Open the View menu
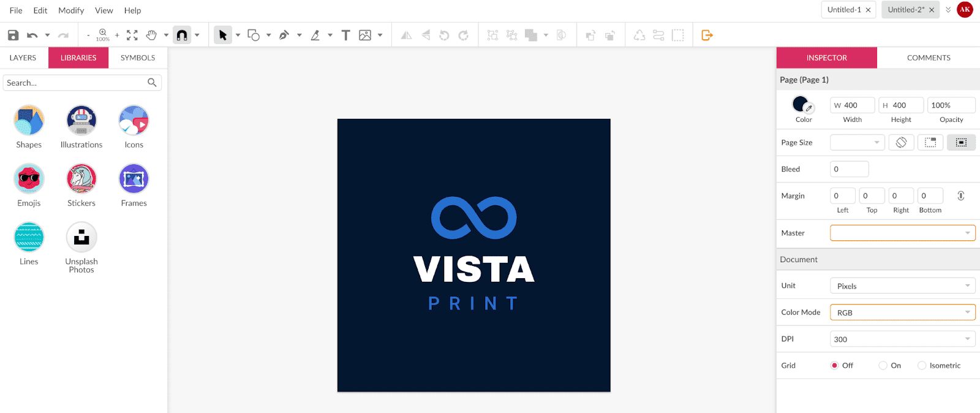980x413 pixels. pyautogui.click(x=104, y=10)
